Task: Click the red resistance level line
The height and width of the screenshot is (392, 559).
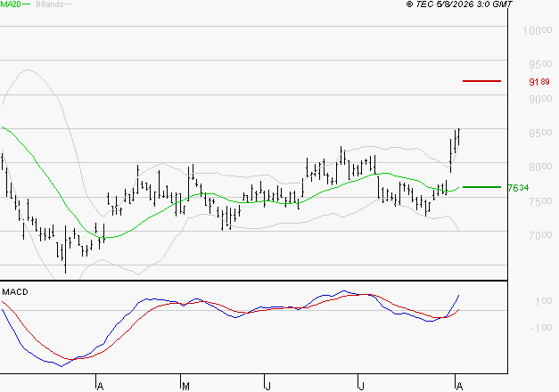Action: [481, 81]
